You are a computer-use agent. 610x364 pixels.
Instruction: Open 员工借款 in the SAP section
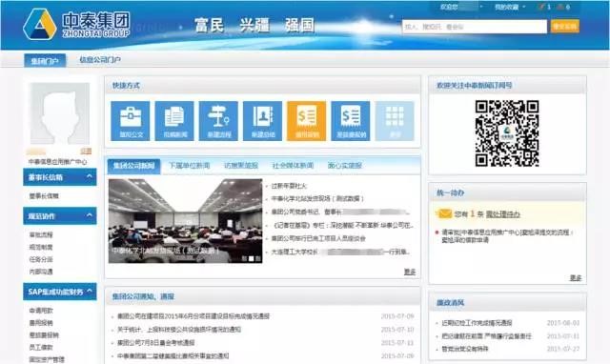(41, 347)
